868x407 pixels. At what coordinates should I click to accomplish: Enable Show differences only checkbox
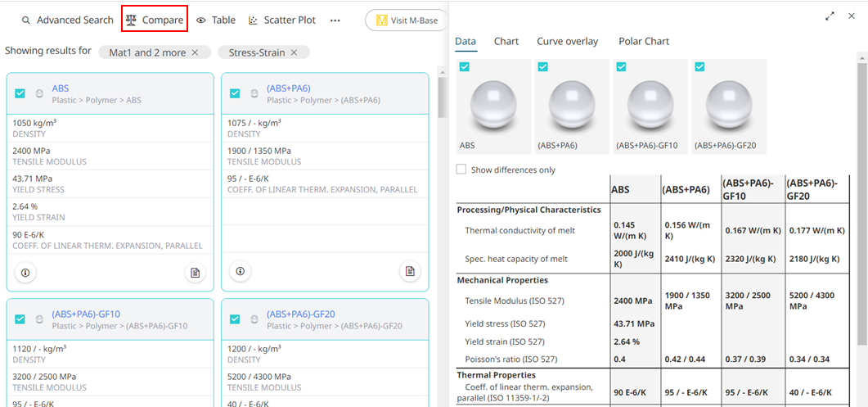point(461,170)
